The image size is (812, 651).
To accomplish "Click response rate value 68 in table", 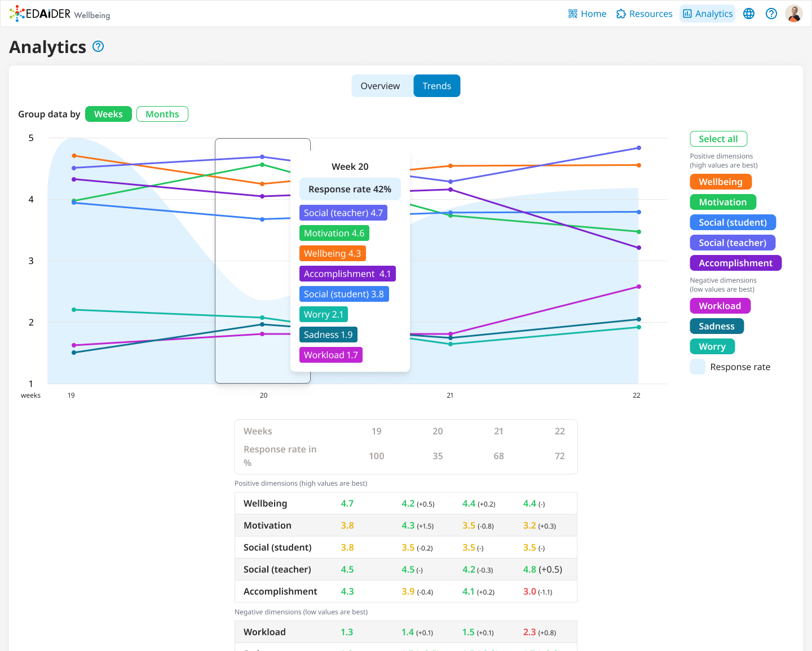I will [x=498, y=456].
